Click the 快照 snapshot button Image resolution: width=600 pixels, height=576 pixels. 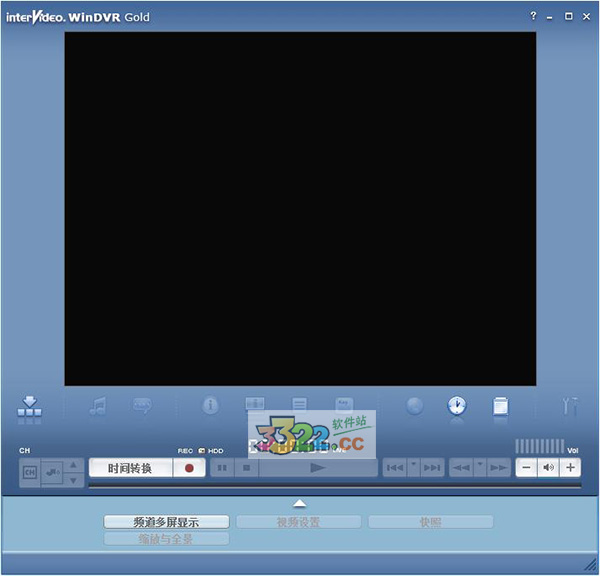click(430, 522)
